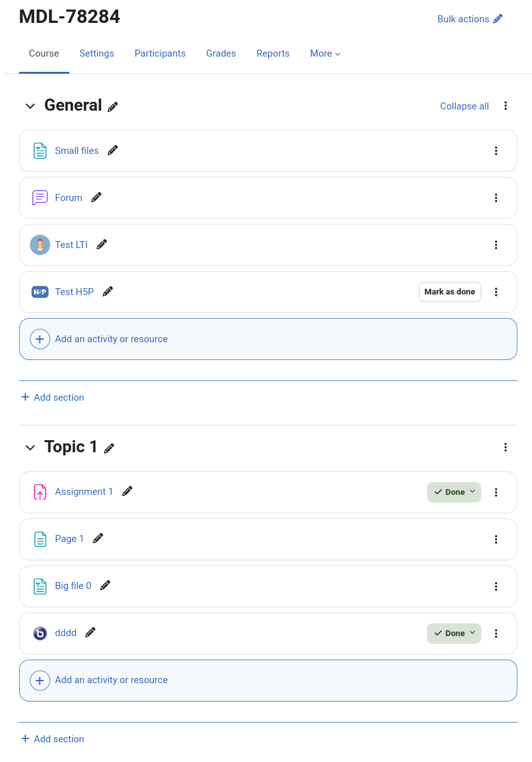Click the pencil icon next to Small files
The width and height of the screenshot is (532, 762).
113,151
